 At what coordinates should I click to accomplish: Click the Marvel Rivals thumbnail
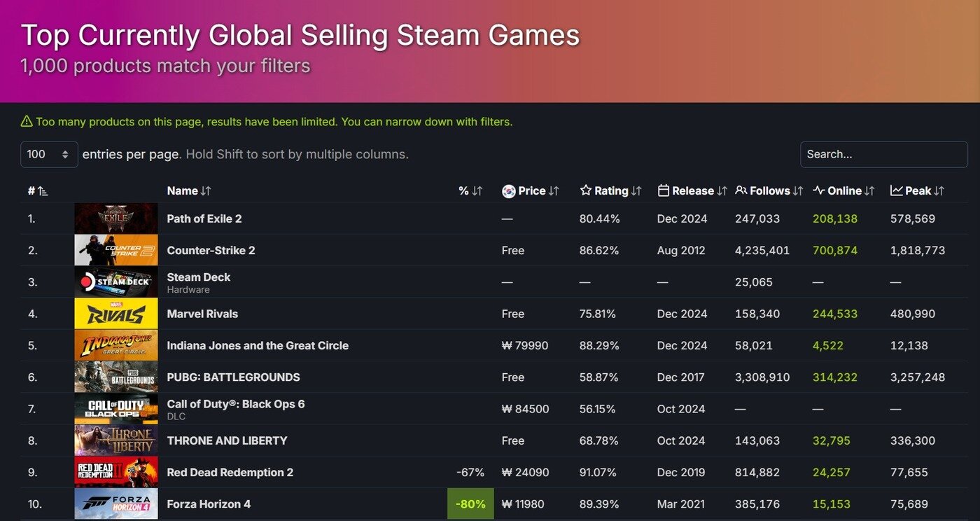116,314
